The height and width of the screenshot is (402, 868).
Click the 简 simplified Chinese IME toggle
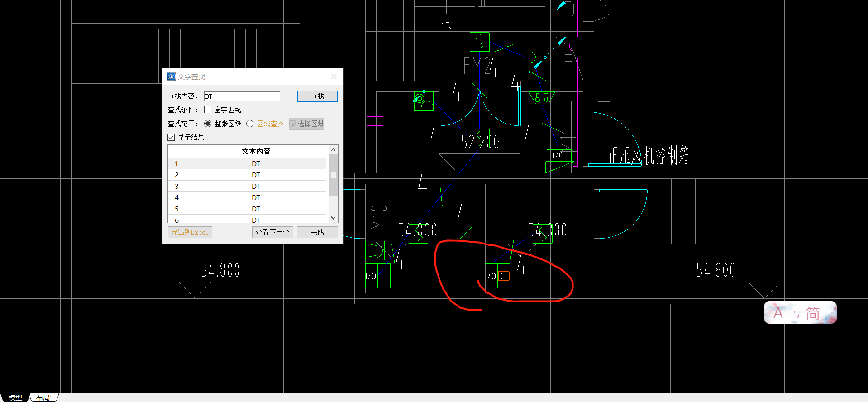coord(813,313)
